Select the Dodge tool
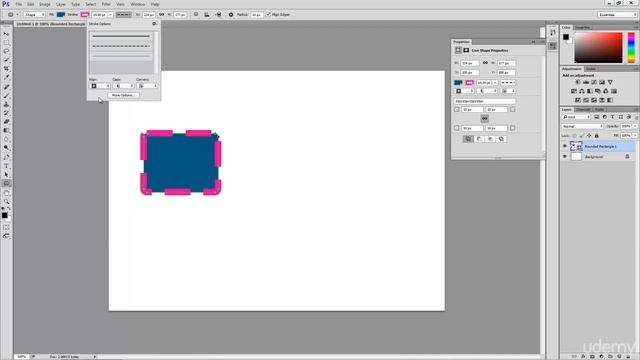 tap(6, 148)
